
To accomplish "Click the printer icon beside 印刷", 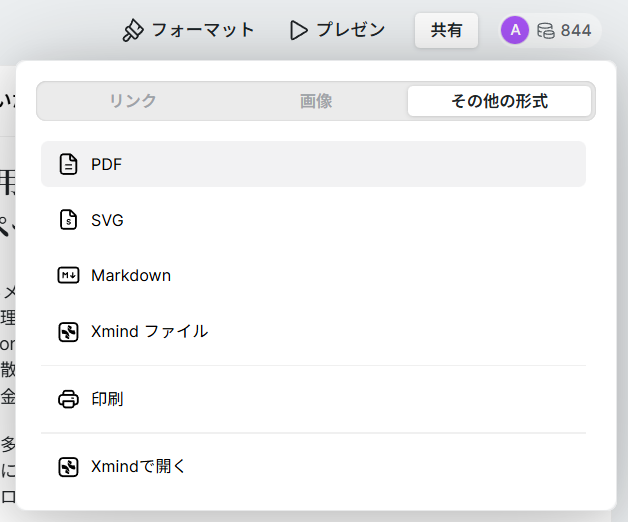I will click(x=68, y=399).
